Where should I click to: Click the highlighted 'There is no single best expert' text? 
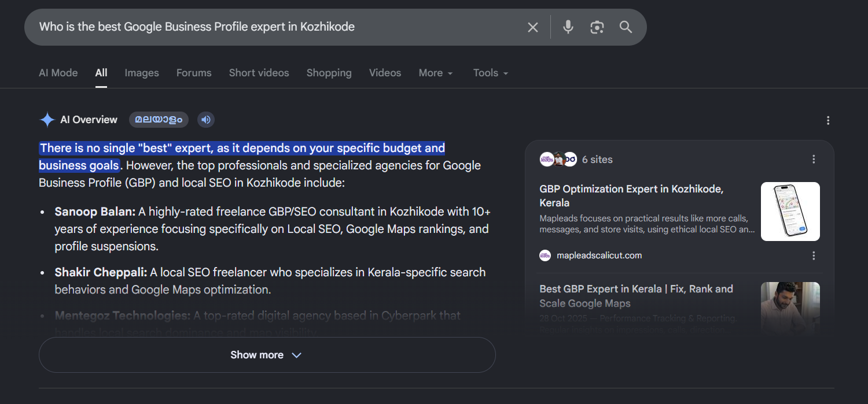[x=242, y=157]
